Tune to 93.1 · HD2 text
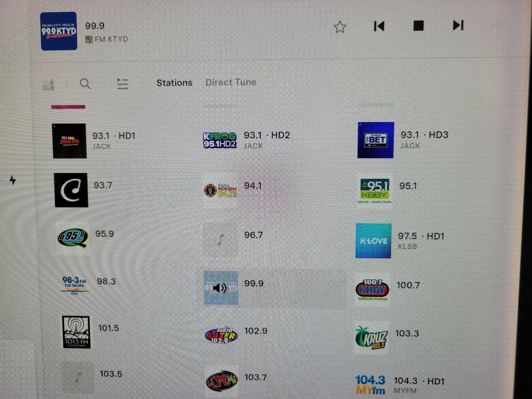The image size is (532, 399). click(267, 135)
